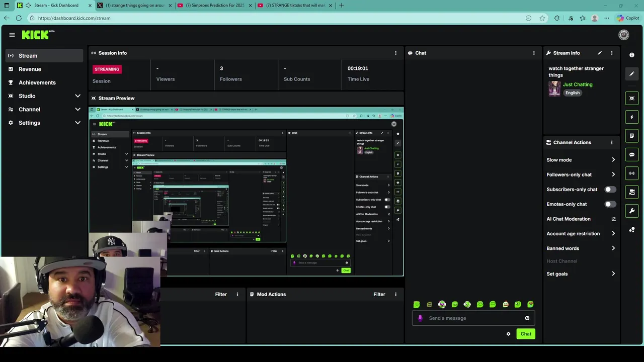Edit stream info with the pencil icon
The height and width of the screenshot is (362, 644).
pos(599,53)
